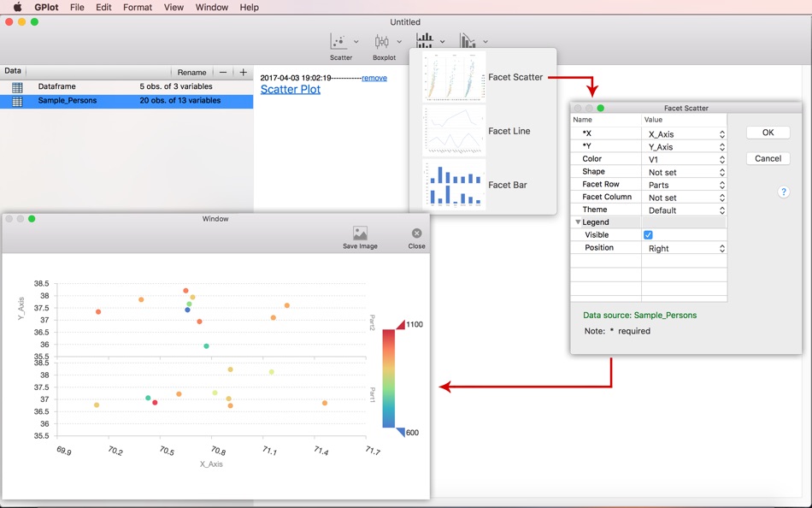
Task: Expand the Boxplot tool dropdown arrow
Action: point(399,41)
